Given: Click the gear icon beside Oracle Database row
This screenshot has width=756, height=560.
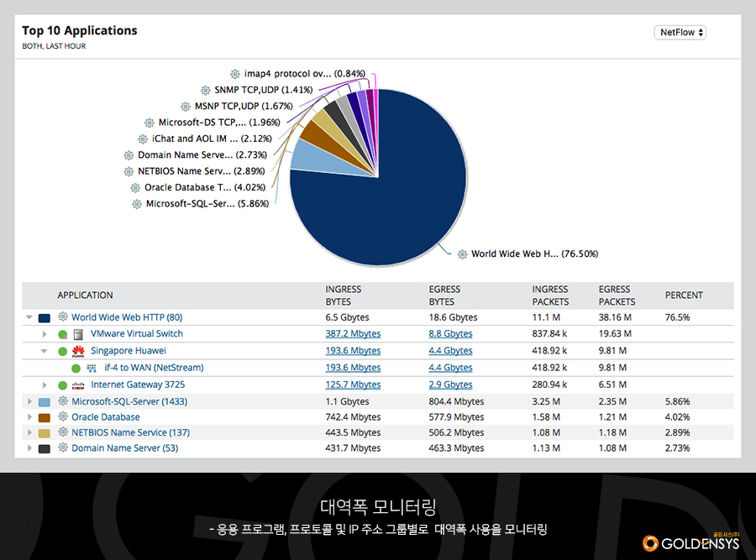Looking at the screenshot, I should [x=63, y=416].
